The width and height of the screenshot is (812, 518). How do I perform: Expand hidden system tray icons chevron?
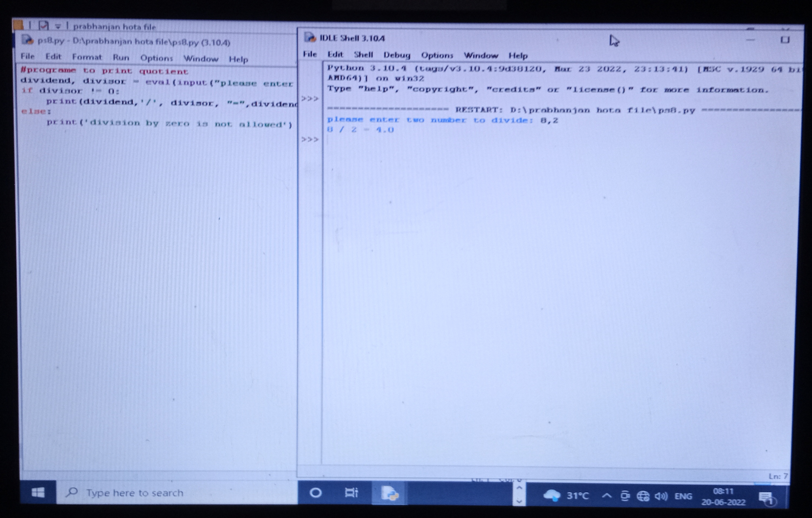click(607, 496)
